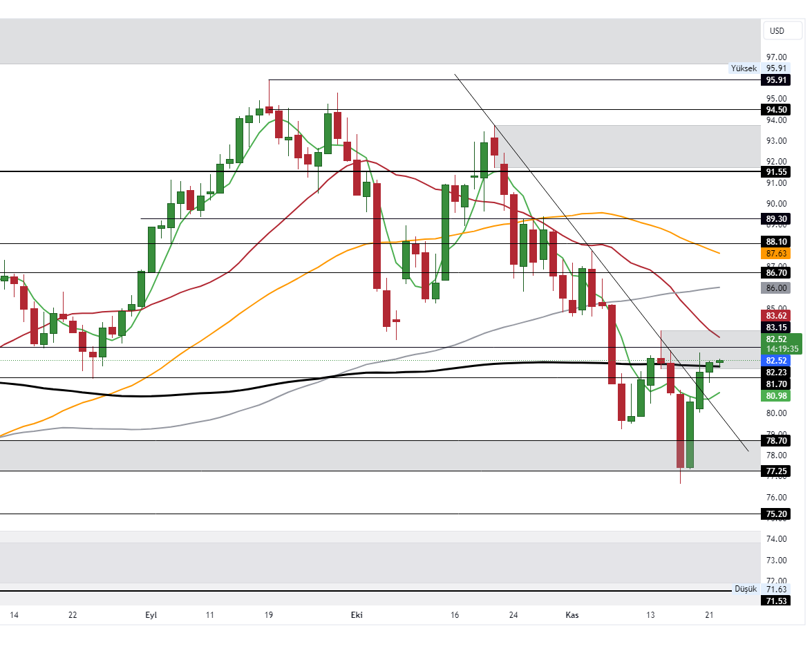Select the 77.25 price level label
This screenshot has height=649, width=812.
[x=777, y=471]
